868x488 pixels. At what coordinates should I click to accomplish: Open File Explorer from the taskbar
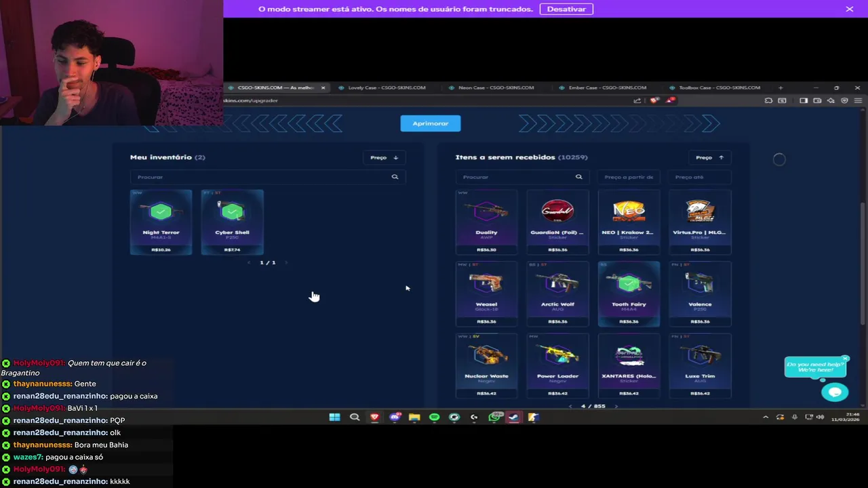414,417
